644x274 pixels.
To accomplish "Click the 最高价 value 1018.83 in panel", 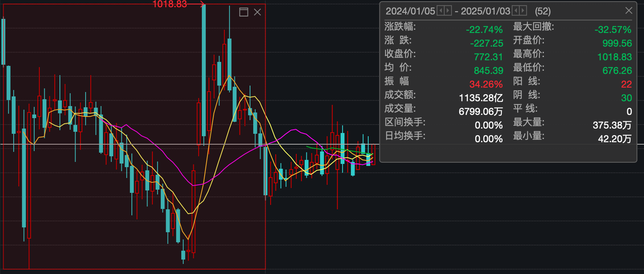I will (x=614, y=57).
